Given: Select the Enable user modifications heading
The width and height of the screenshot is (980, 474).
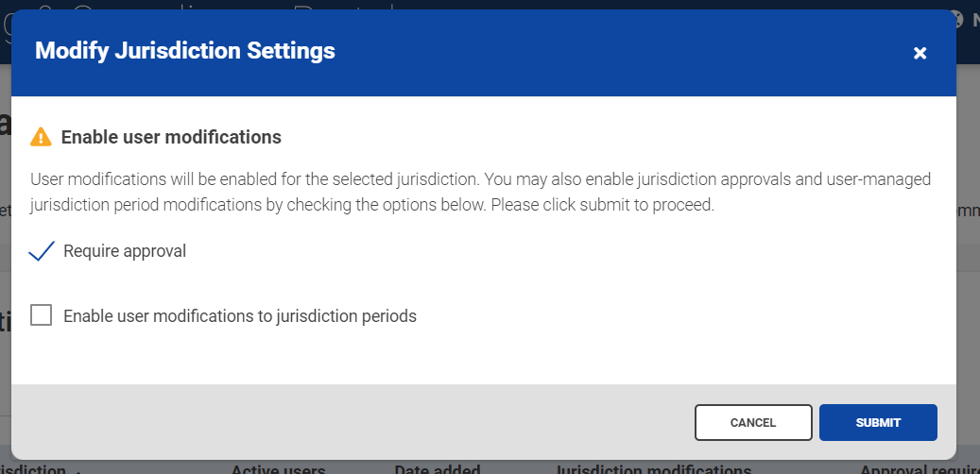Looking at the screenshot, I should point(171,137).
